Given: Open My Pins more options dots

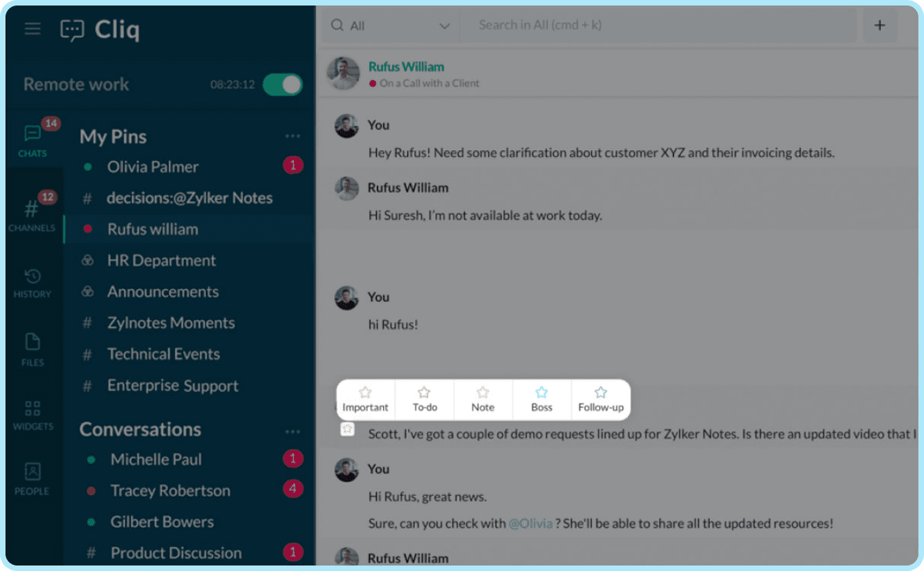Looking at the screenshot, I should [x=293, y=137].
